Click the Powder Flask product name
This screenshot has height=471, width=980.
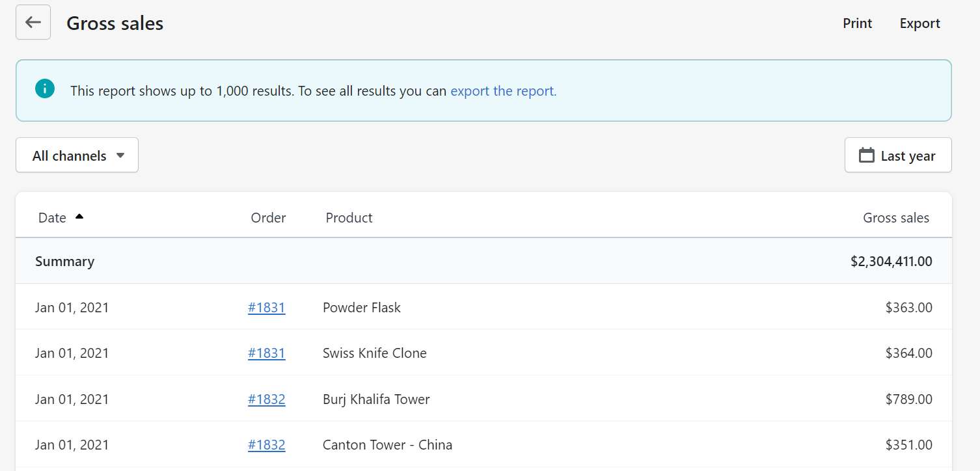[x=362, y=308]
